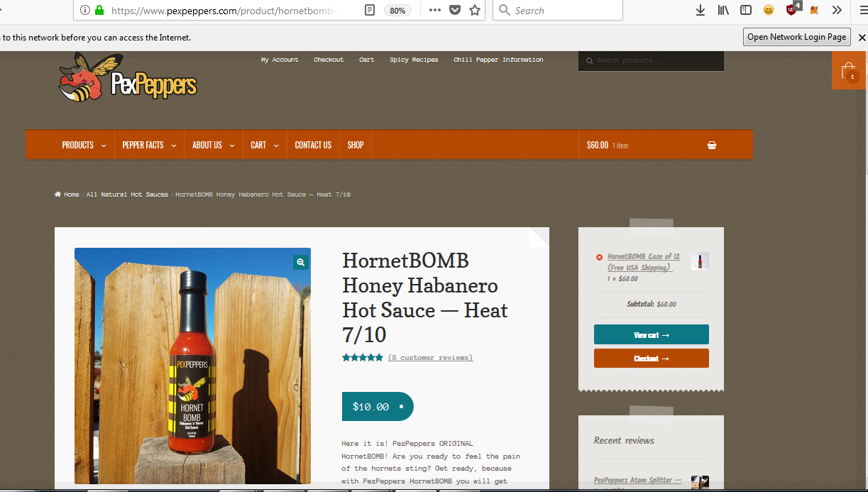The width and height of the screenshot is (868, 492).
Task: Open Chili Pepper Information page
Action: click(498, 60)
